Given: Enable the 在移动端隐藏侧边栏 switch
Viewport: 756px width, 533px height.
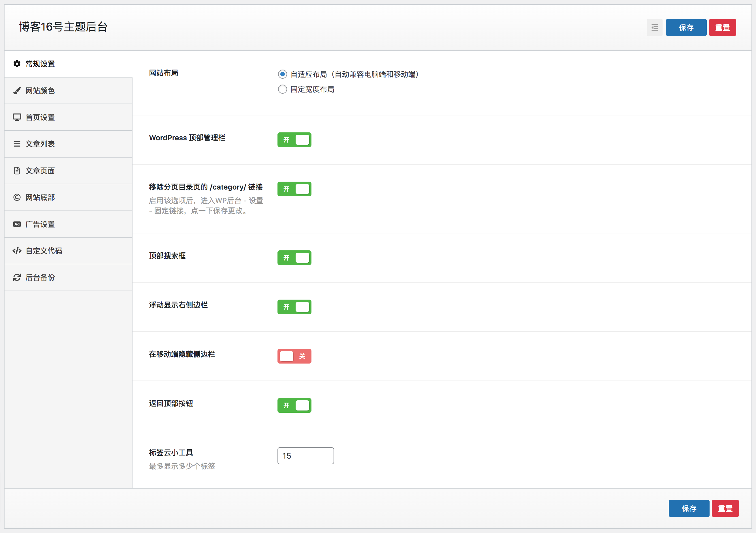Looking at the screenshot, I should coord(294,356).
